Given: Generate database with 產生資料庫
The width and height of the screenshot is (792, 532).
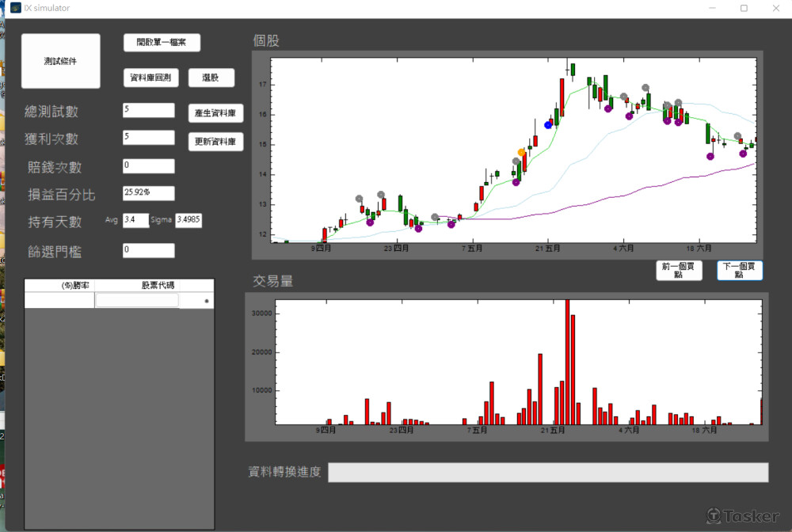Looking at the screenshot, I should [x=215, y=113].
